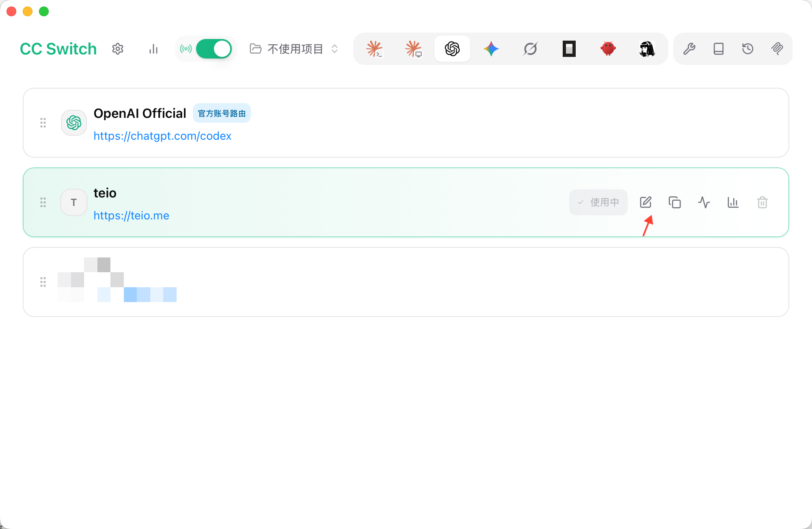The height and width of the screenshot is (529, 812).
Task: Click the teio provider name
Action: pyautogui.click(x=105, y=193)
